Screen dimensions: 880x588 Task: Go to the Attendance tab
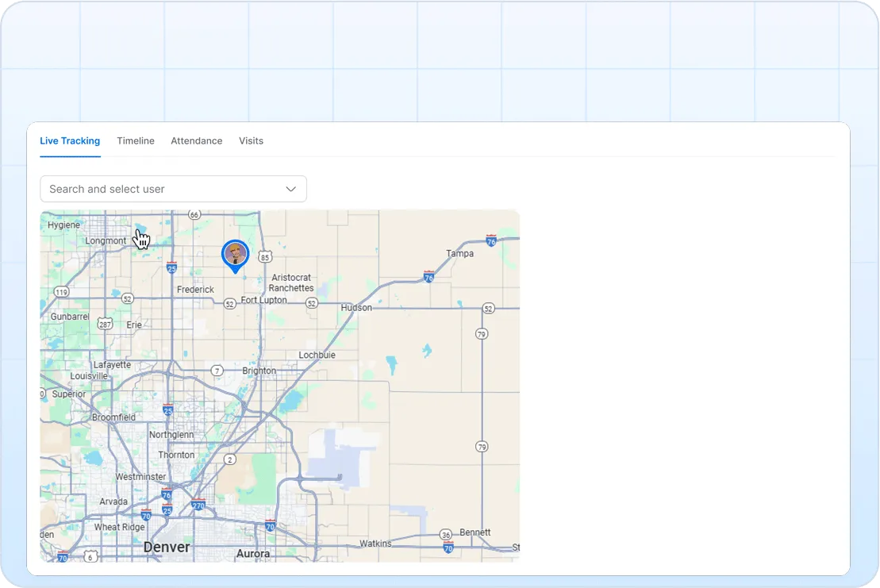click(197, 140)
